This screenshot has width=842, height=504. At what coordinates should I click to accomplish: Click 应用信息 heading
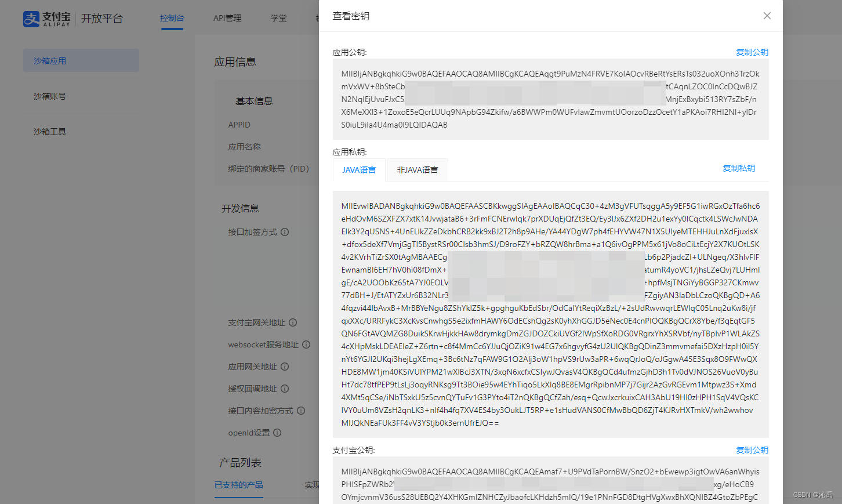click(235, 62)
